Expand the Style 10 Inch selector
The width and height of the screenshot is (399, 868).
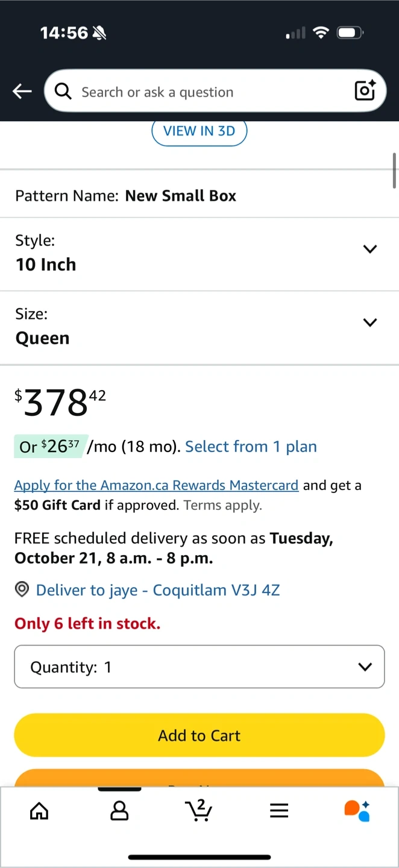370,249
